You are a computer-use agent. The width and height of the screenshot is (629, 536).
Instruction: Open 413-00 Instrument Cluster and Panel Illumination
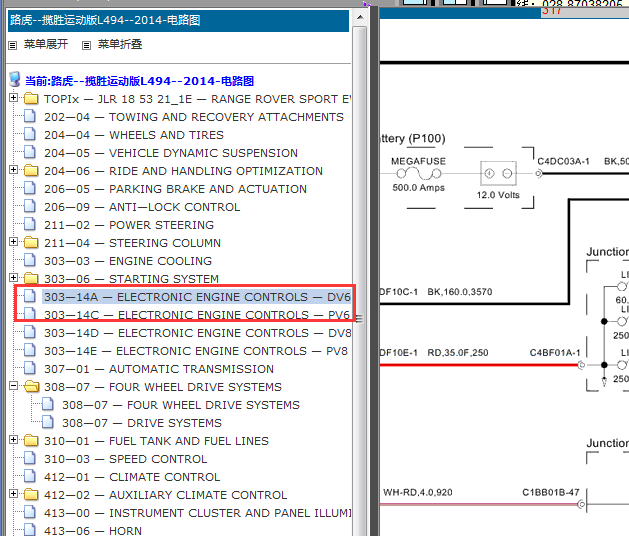(198, 513)
